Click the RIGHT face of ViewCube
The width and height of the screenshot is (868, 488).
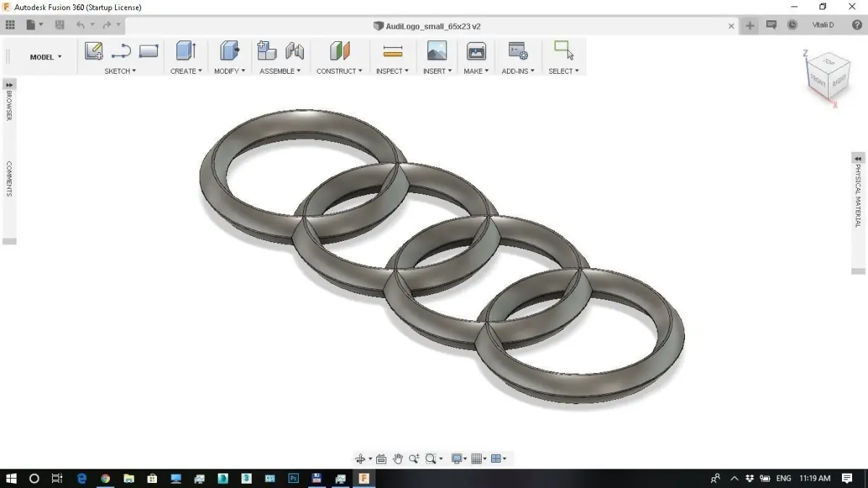(x=838, y=80)
